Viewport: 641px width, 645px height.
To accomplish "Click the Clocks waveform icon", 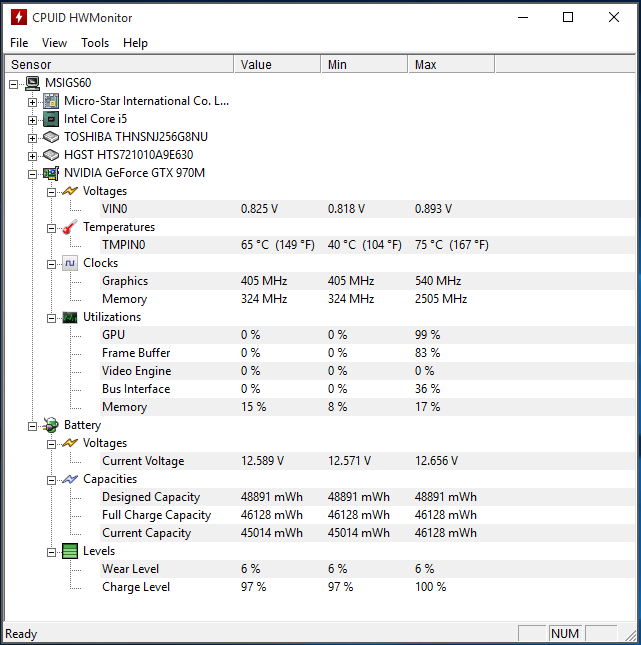I will pos(70,263).
